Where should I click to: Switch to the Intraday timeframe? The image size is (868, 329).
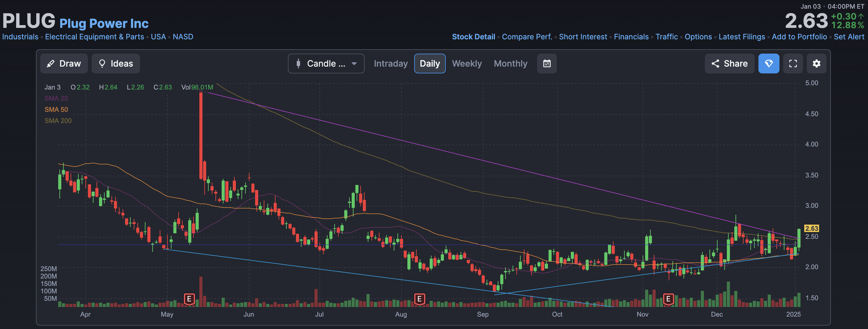(391, 64)
